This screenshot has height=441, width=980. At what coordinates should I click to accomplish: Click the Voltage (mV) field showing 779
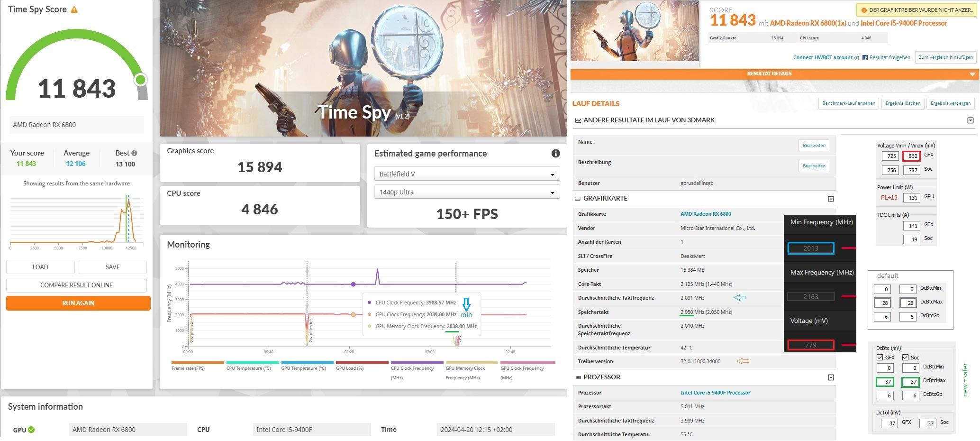[811, 345]
